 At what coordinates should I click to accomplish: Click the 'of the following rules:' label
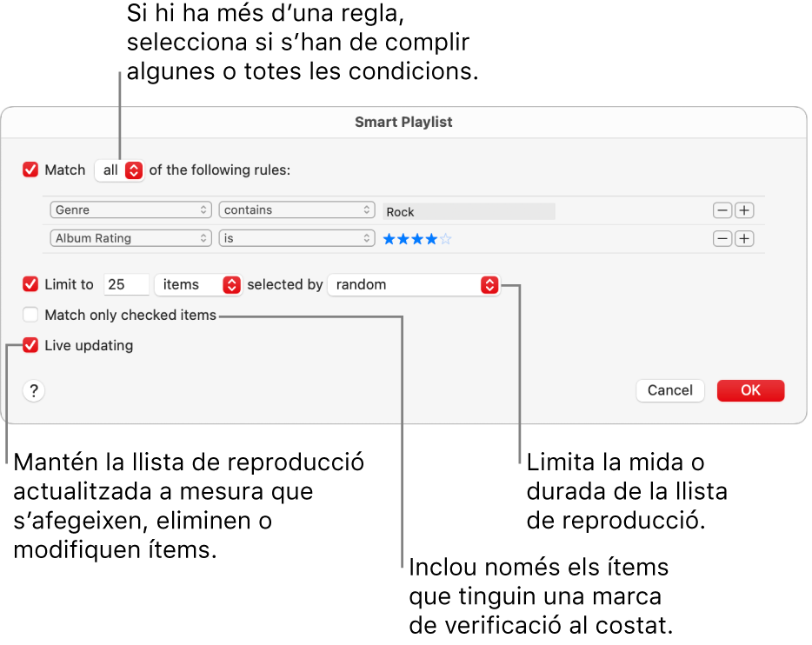point(220,170)
